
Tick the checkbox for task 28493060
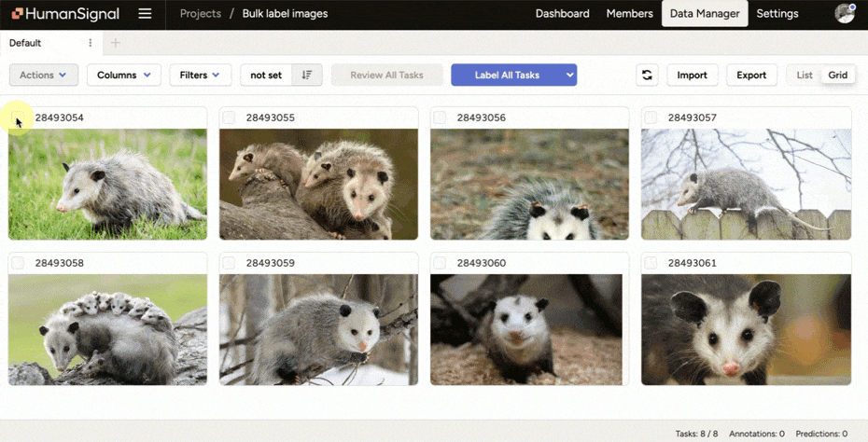(x=440, y=263)
